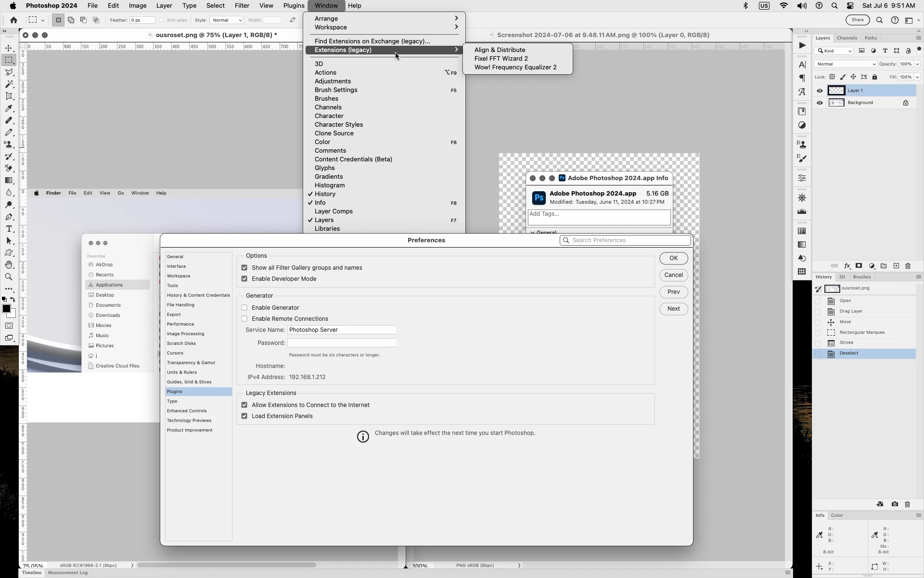This screenshot has width=924, height=578.
Task: Select the Type tool in toolbar
Action: [9, 229]
